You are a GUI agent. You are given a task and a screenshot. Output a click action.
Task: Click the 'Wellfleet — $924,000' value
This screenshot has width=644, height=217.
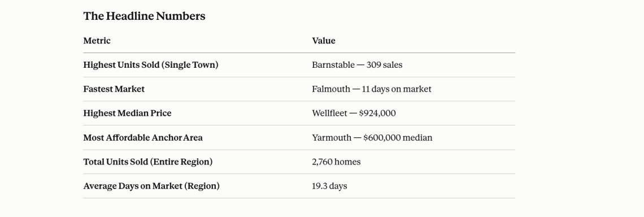point(354,113)
